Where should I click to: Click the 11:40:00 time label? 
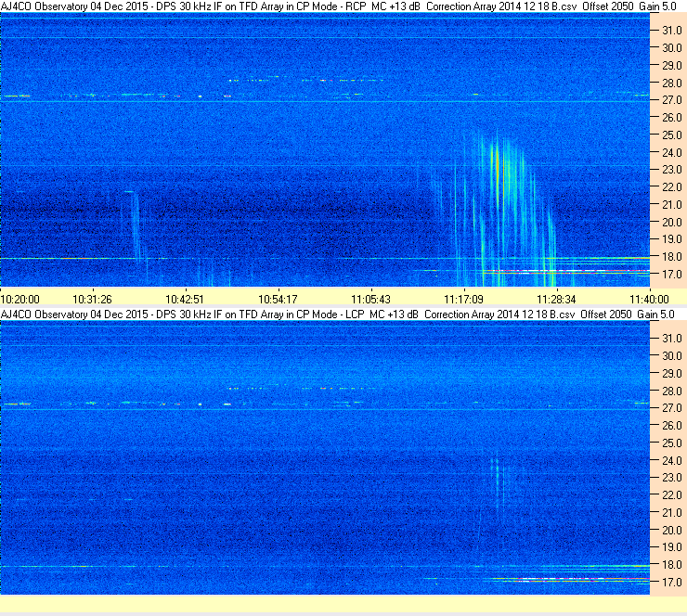coord(649,300)
